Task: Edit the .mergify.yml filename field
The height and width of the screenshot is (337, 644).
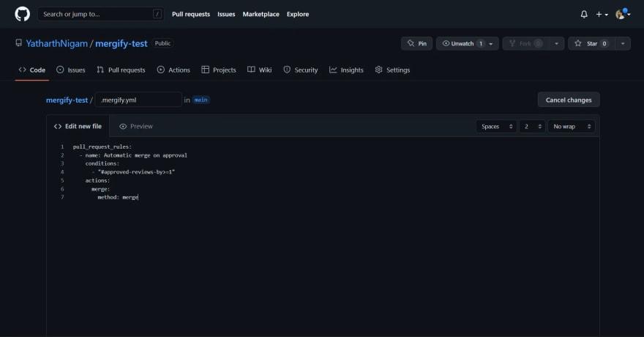Action: pyautogui.click(x=138, y=100)
